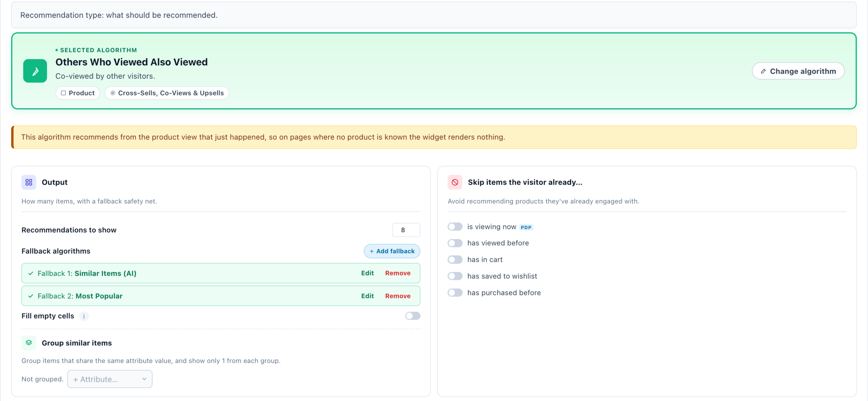
Task: Toggle the 'is viewing now' switch
Action: [455, 227]
